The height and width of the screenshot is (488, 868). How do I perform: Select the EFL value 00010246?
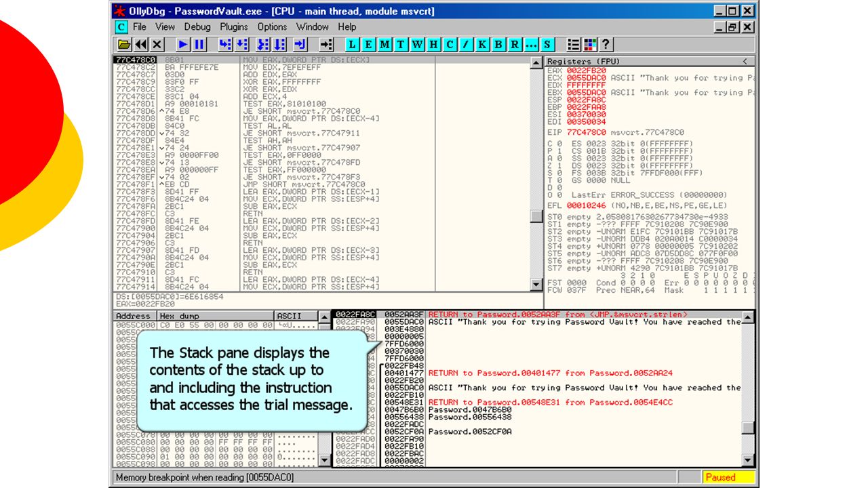click(x=587, y=205)
